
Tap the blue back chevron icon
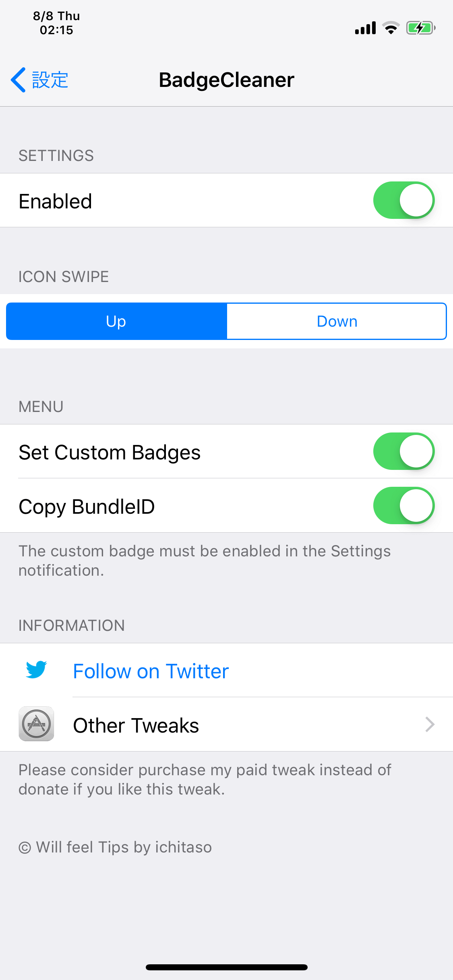pyautogui.click(x=19, y=80)
